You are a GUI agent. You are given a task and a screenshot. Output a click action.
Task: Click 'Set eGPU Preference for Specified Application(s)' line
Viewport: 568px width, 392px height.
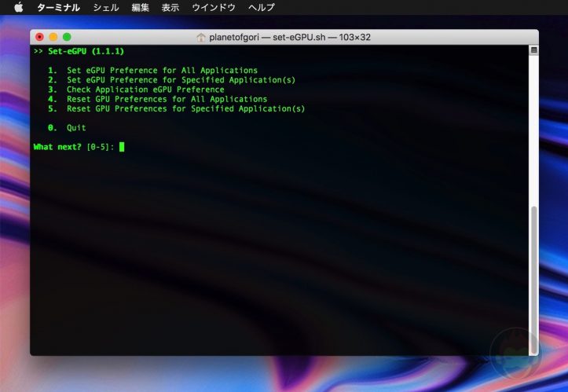tap(181, 79)
